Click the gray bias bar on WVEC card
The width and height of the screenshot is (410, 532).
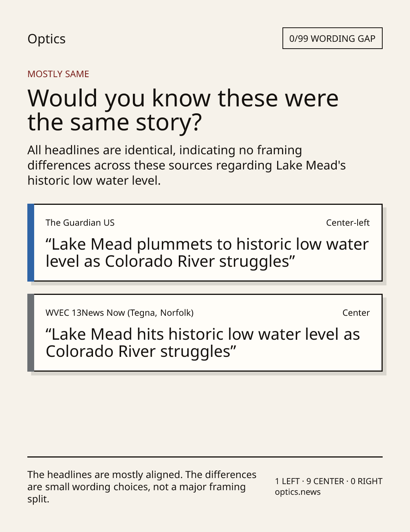click(x=31, y=333)
